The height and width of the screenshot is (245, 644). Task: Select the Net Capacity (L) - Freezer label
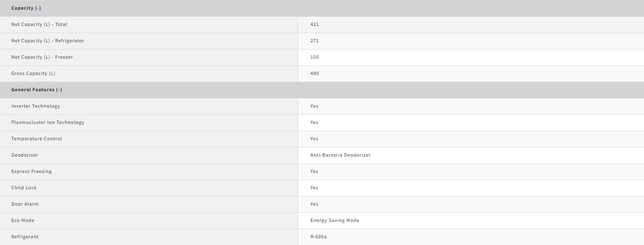pyautogui.click(x=42, y=57)
